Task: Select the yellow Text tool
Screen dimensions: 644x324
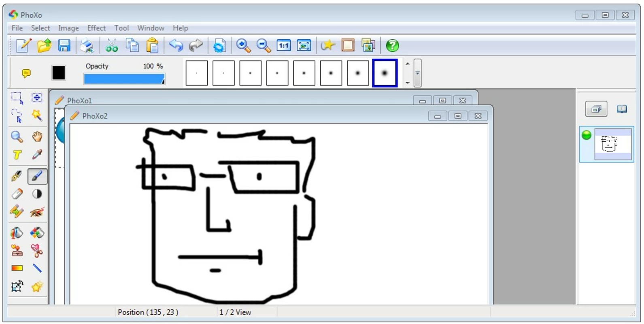Action: pyautogui.click(x=17, y=155)
